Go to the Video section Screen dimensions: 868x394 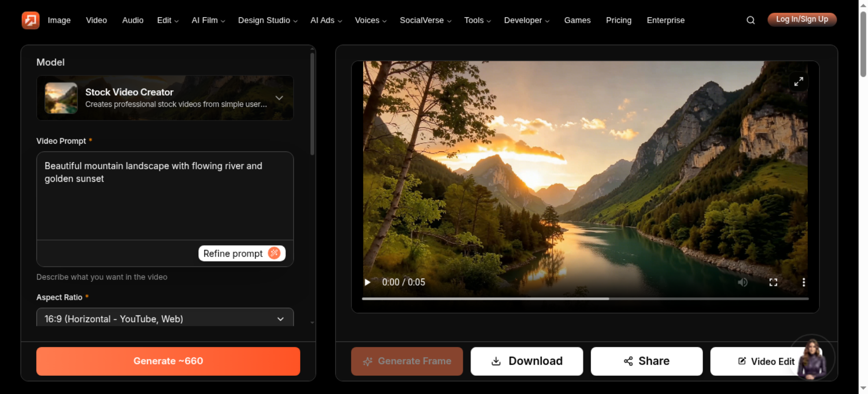96,20
